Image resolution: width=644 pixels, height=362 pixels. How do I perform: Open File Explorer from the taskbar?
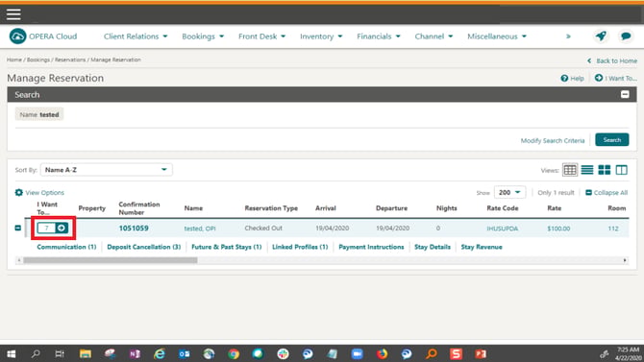(86, 353)
